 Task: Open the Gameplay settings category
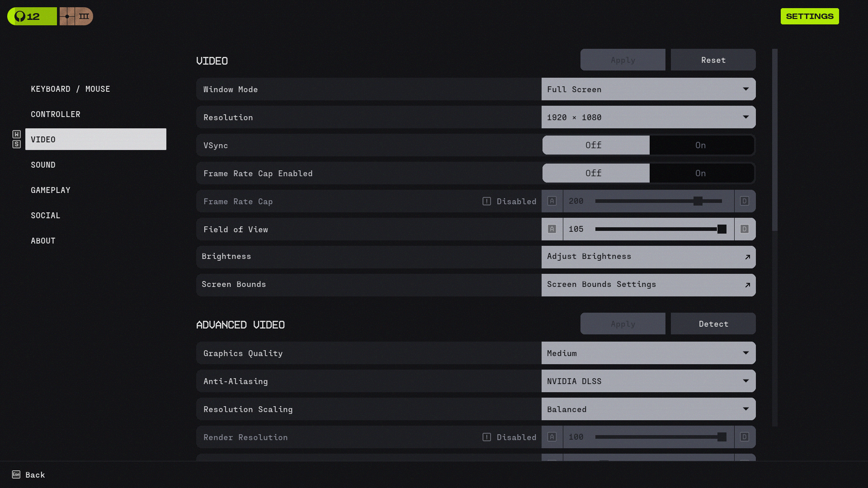(51, 190)
